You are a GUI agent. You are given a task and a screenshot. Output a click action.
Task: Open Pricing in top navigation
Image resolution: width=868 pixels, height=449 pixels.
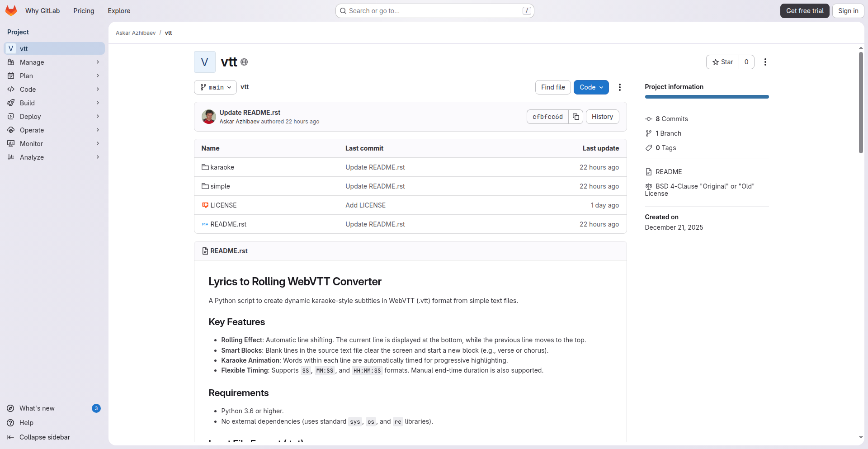pyautogui.click(x=84, y=11)
